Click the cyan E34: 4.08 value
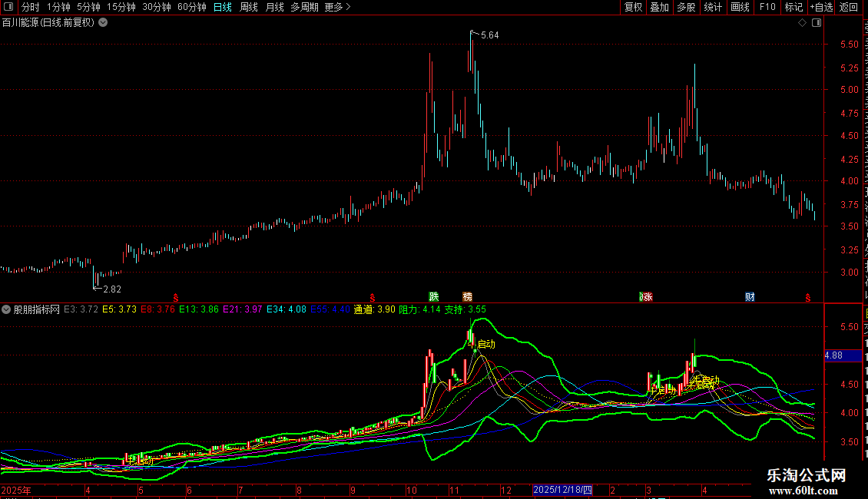The width and height of the screenshot is (868, 499). 287,309
